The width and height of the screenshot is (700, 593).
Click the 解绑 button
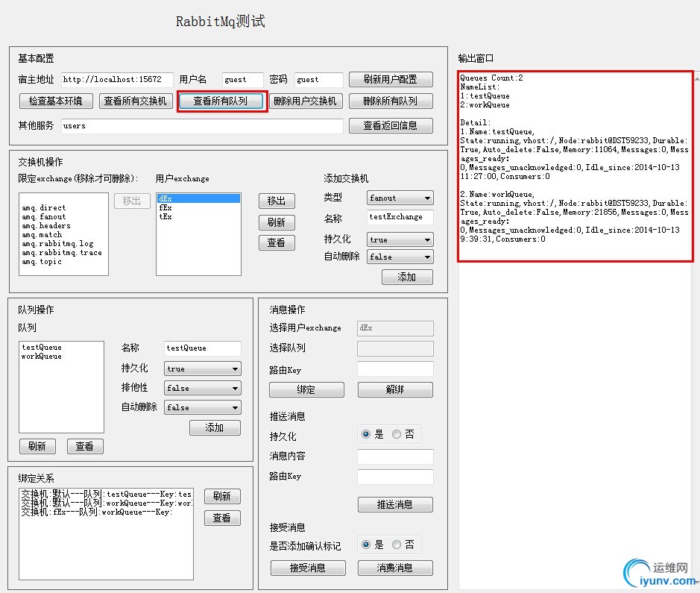pyautogui.click(x=396, y=389)
